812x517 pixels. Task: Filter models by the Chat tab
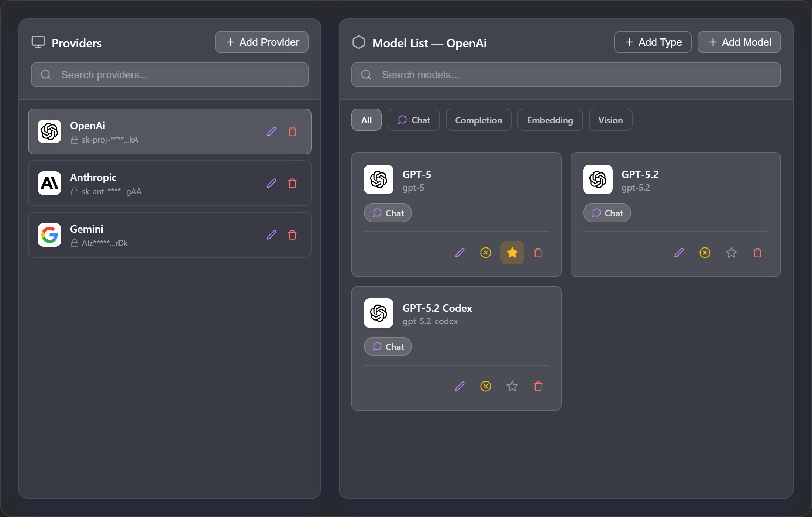(x=414, y=120)
